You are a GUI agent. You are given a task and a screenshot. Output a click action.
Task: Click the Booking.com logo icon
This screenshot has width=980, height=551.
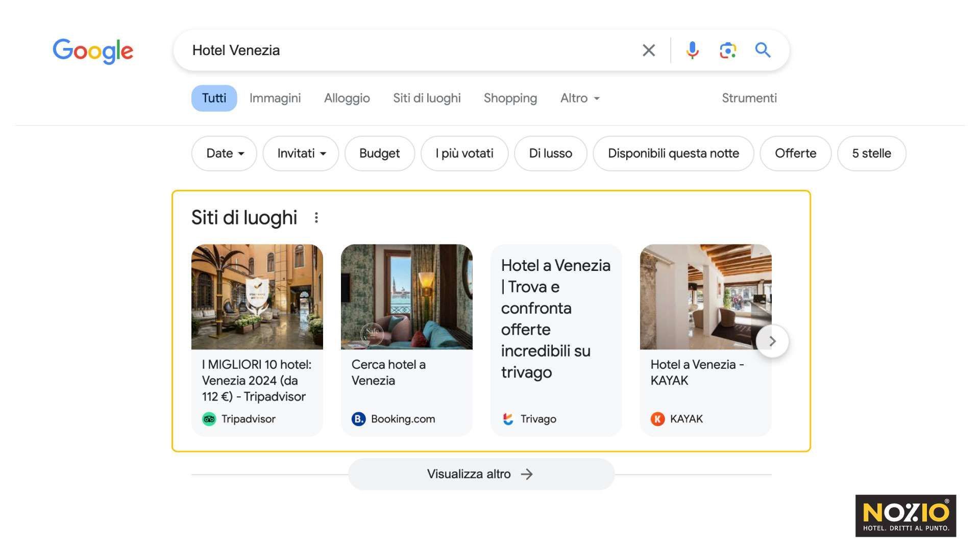click(x=358, y=419)
